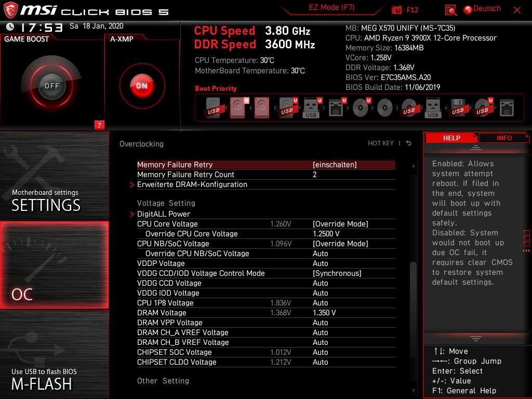Select the VDDG CCD Voltage row

tap(266, 283)
